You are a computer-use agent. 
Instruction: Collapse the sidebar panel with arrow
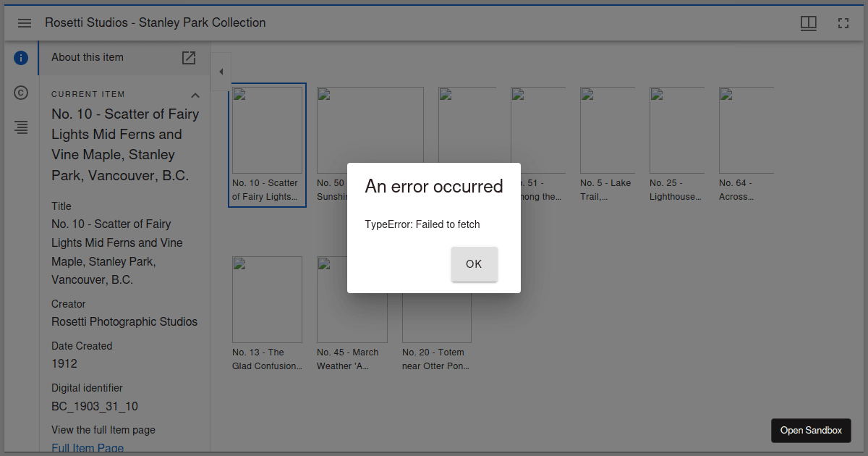[221, 72]
